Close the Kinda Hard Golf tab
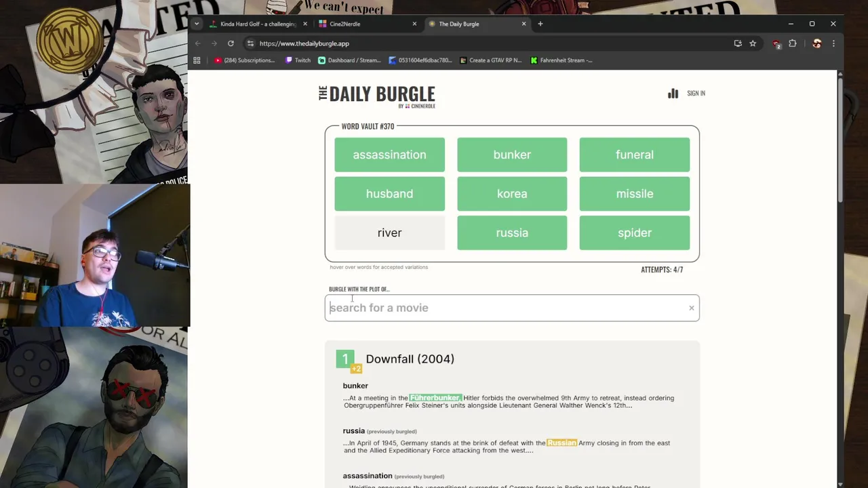Screen dimensions: 868x488 coord(304,24)
